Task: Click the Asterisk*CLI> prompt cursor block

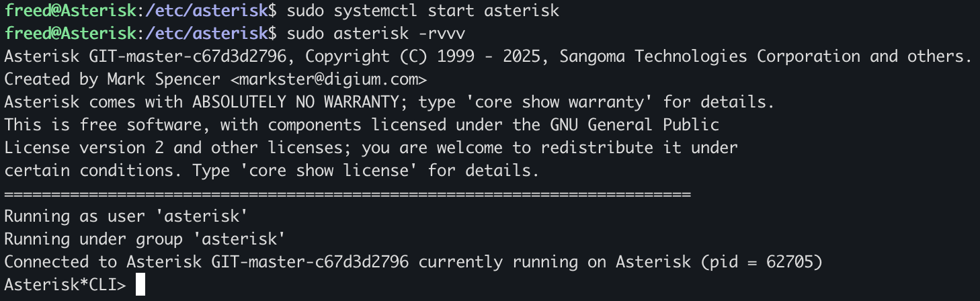Action: tap(140, 285)
